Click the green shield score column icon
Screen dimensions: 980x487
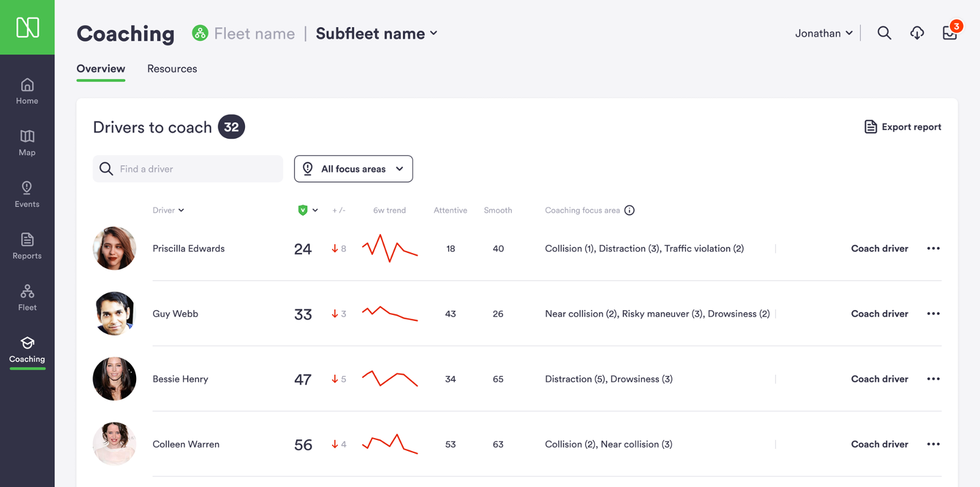coord(303,210)
